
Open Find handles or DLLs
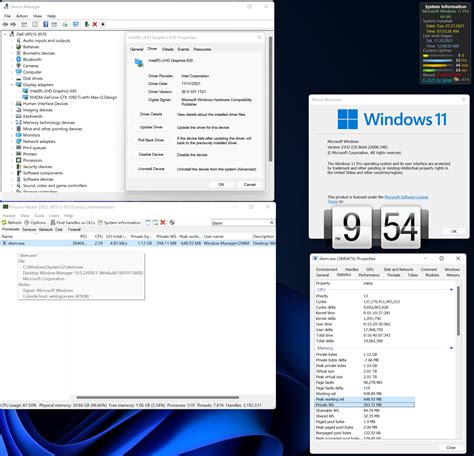73,222
